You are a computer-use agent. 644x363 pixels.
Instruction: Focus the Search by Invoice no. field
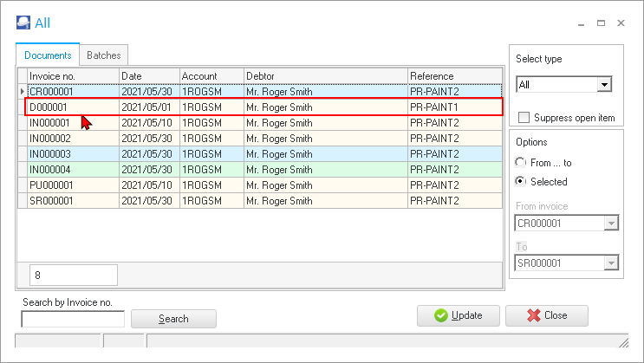73,319
